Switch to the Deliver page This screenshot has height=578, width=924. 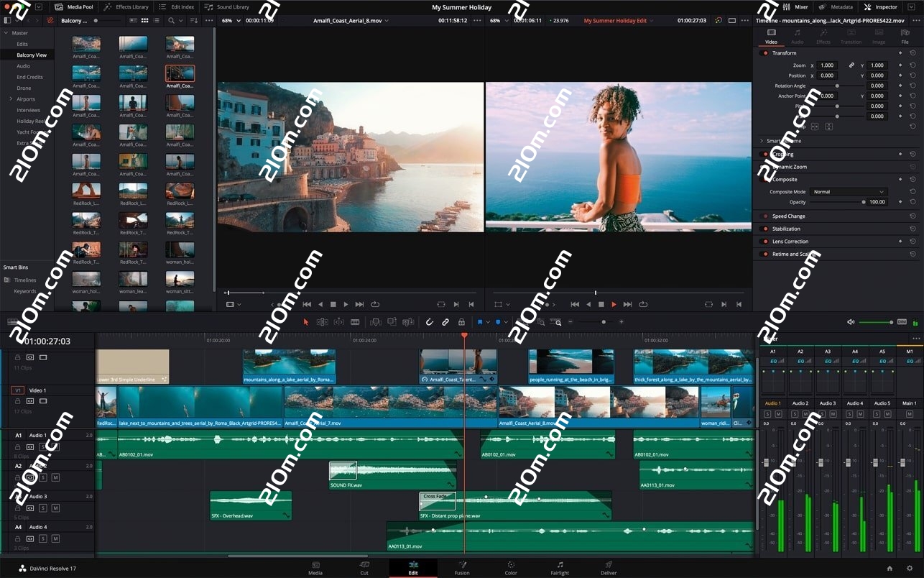pos(609,568)
